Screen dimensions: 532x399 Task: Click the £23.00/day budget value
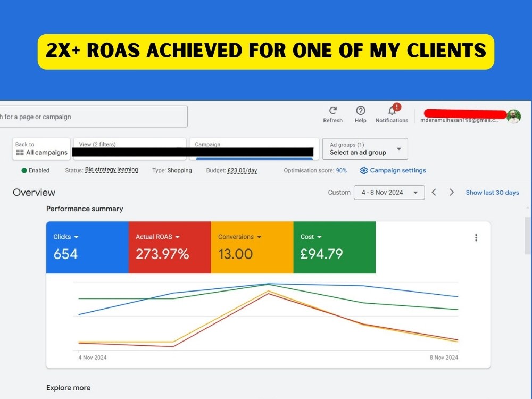[242, 170]
